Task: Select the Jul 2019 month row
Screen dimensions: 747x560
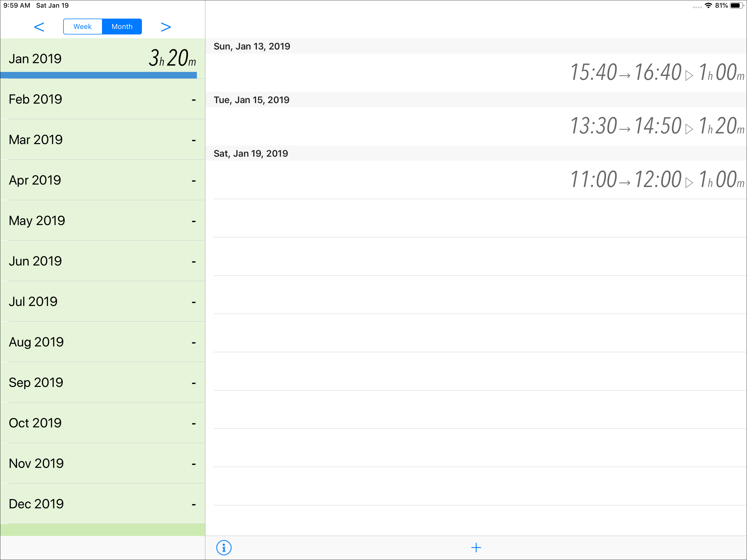Action: (x=103, y=301)
